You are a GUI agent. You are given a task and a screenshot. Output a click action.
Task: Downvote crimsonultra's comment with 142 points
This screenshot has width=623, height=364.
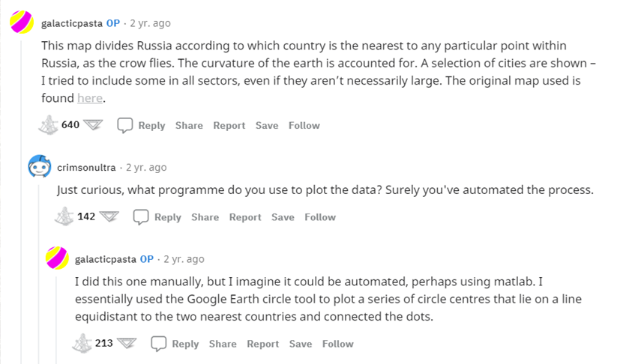click(x=109, y=216)
